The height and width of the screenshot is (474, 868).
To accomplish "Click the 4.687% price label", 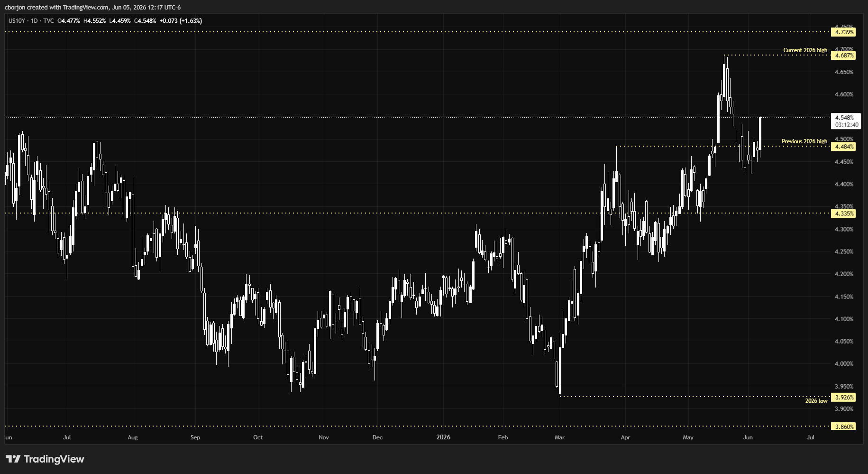I will (x=844, y=56).
